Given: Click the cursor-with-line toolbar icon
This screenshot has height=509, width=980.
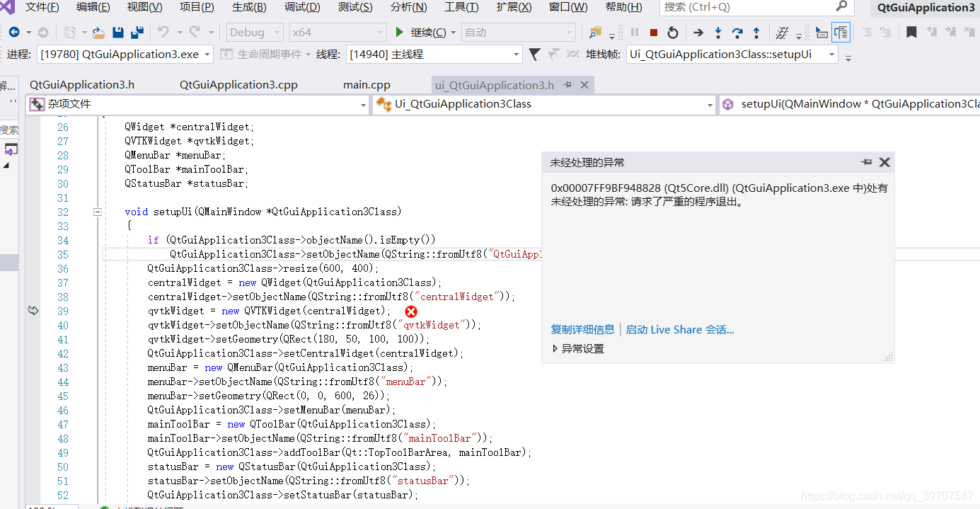Looking at the screenshot, I should [x=821, y=33].
